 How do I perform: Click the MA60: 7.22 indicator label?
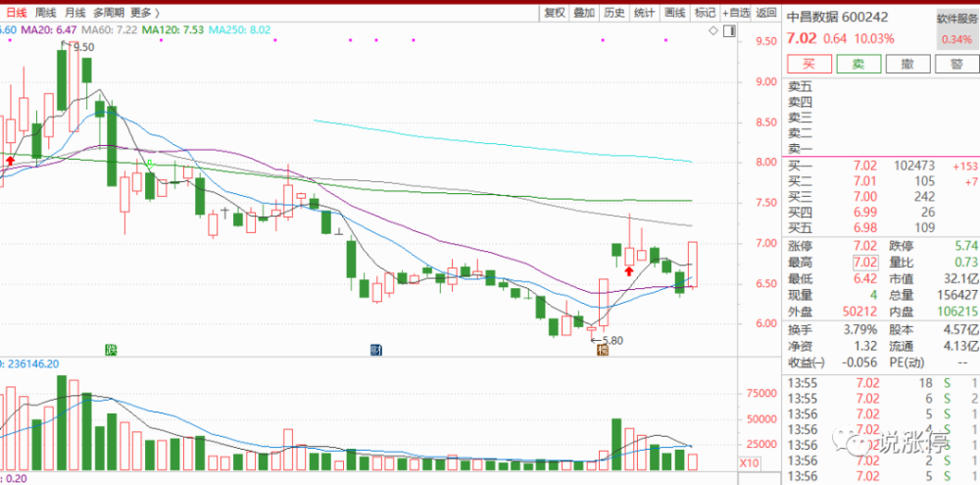[x=110, y=29]
